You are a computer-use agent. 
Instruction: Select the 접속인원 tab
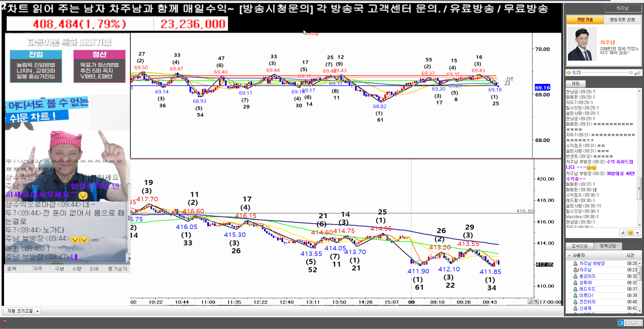pyautogui.click(x=579, y=246)
